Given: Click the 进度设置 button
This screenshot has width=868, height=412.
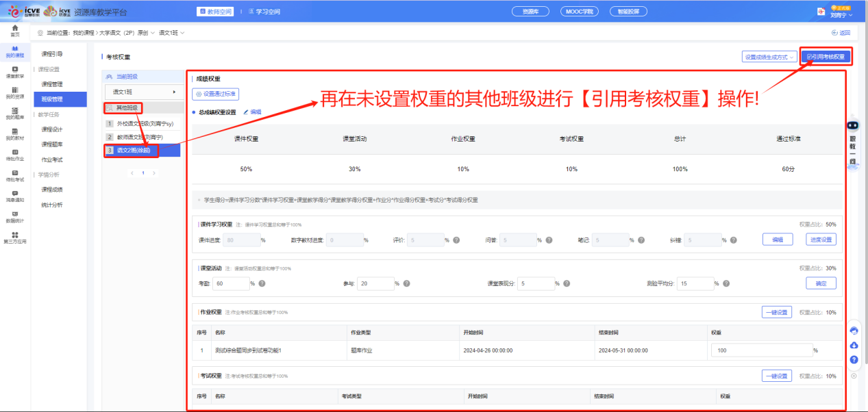Looking at the screenshot, I should (x=820, y=240).
